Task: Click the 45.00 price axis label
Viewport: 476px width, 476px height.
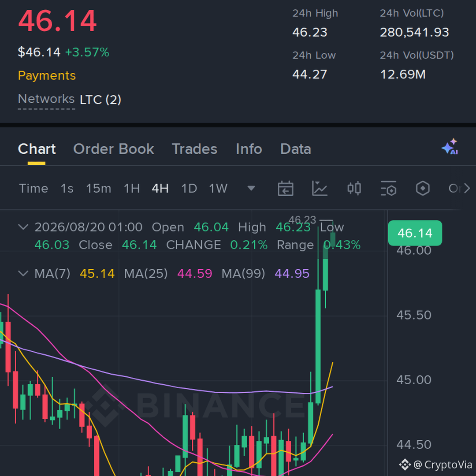Action: click(414, 380)
